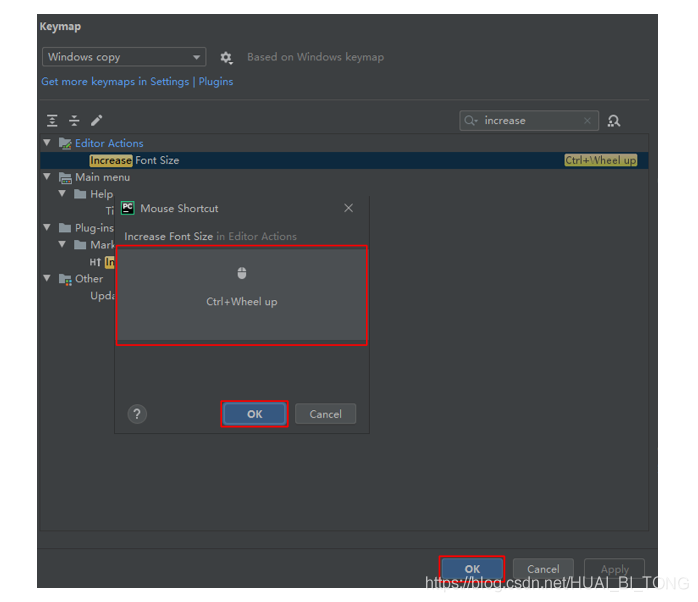Open the Plugins link

[x=216, y=81]
